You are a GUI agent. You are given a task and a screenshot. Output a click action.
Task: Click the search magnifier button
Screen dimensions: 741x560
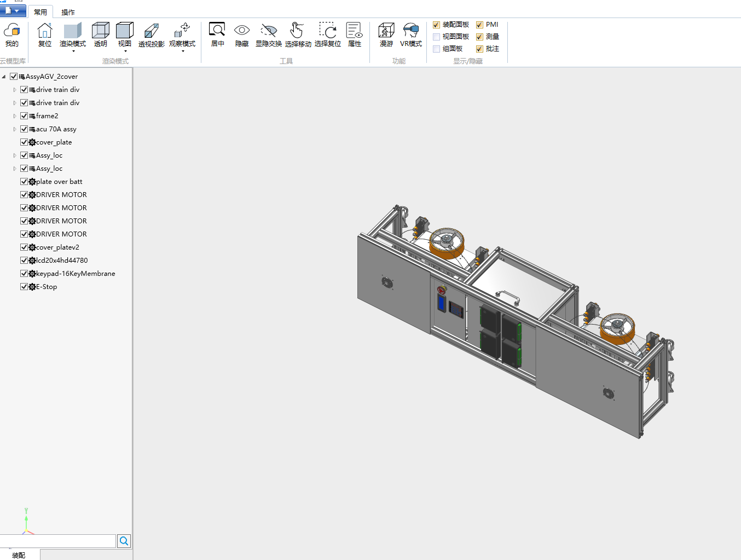pyautogui.click(x=124, y=541)
